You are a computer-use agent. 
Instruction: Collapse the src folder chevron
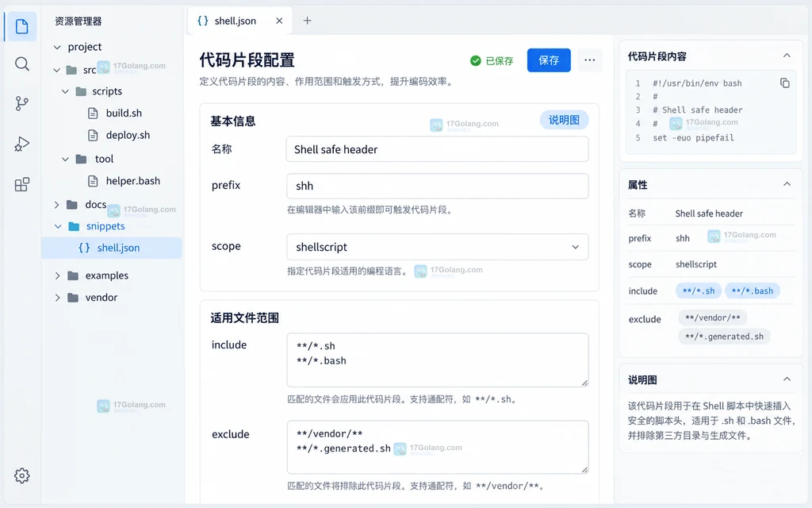point(57,70)
